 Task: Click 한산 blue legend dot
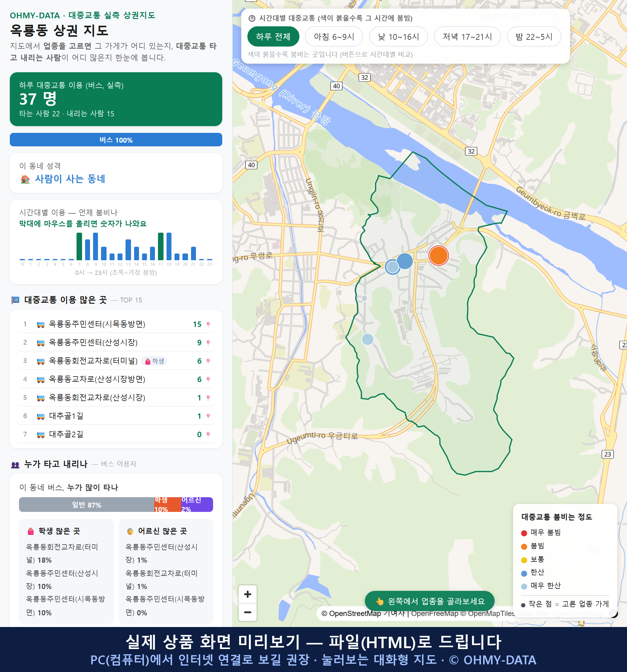click(524, 573)
